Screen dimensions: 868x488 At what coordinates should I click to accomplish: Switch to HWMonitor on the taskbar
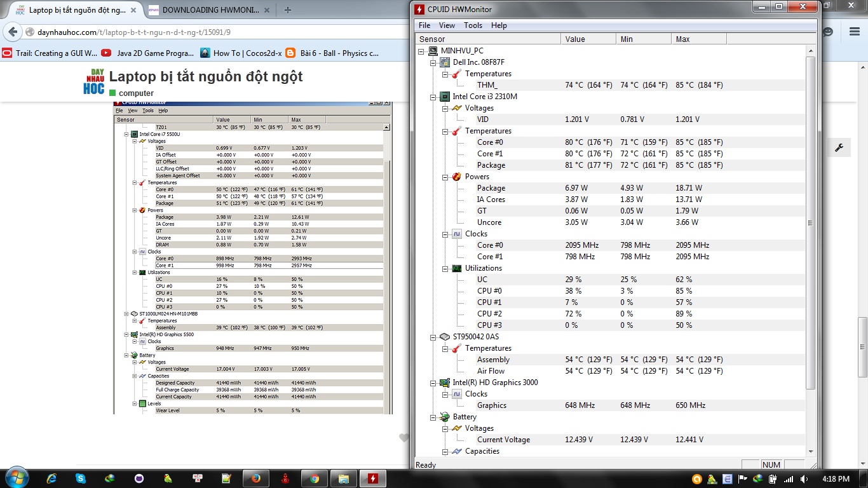pos(373,478)
